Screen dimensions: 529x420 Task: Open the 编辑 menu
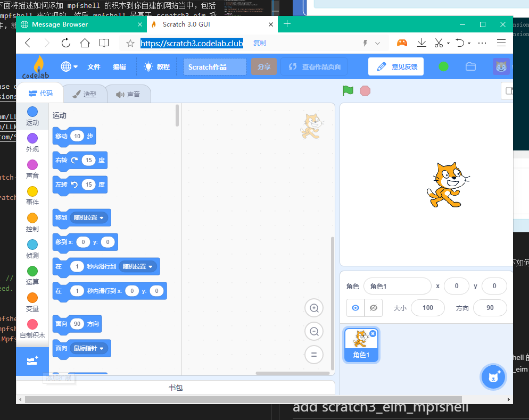(119, 67)
